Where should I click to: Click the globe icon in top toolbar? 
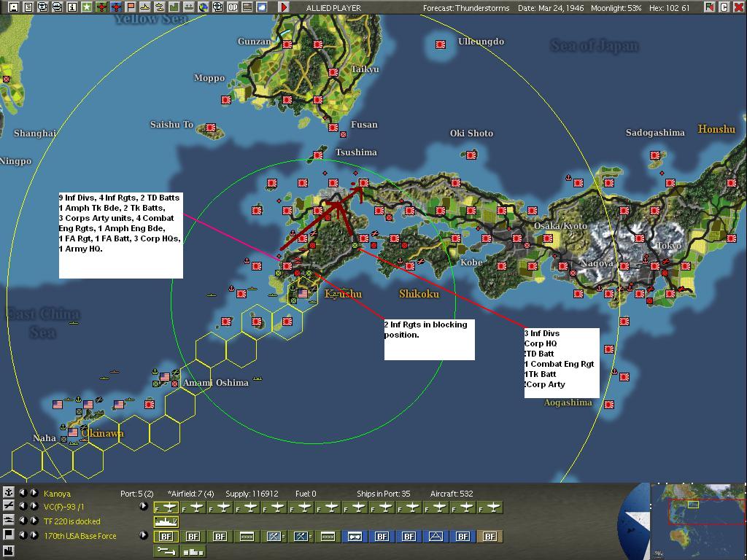point(204,7)
